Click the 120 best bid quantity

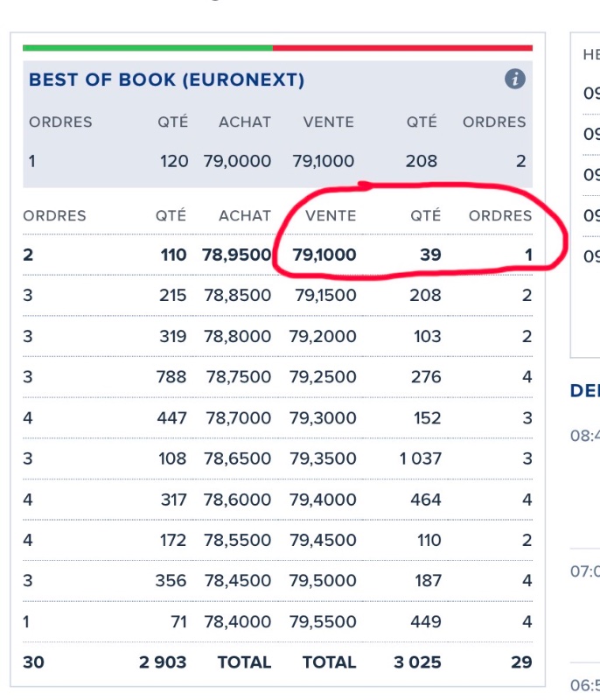click(174, 162)
